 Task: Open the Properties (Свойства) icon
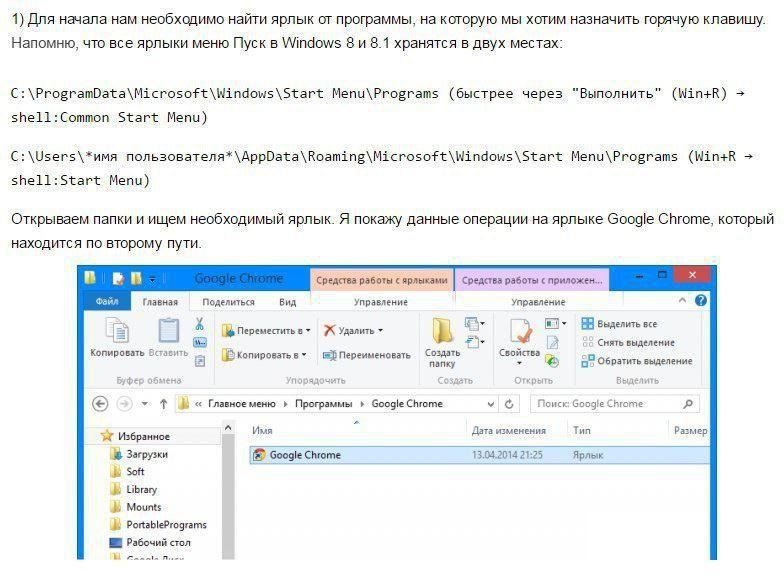(520, 332)
